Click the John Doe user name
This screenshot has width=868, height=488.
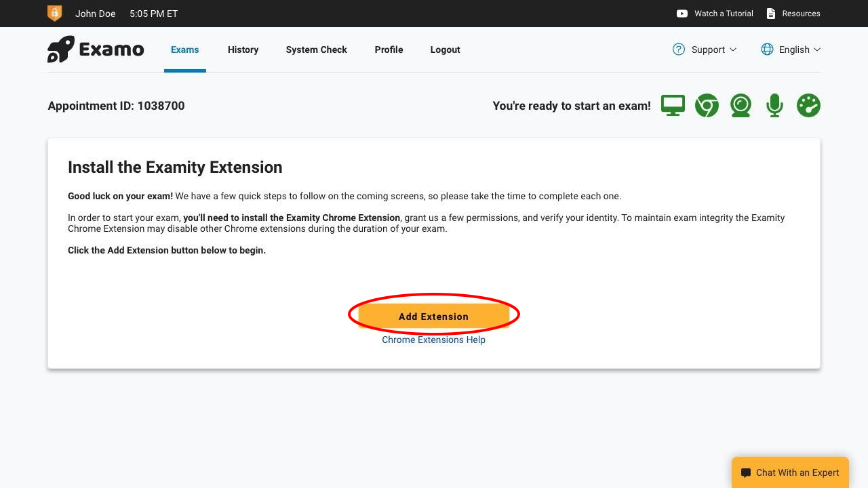pos(95,14)
